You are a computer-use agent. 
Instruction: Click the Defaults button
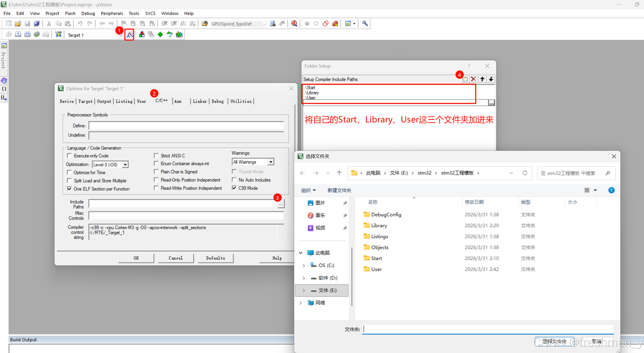(215, 258)
